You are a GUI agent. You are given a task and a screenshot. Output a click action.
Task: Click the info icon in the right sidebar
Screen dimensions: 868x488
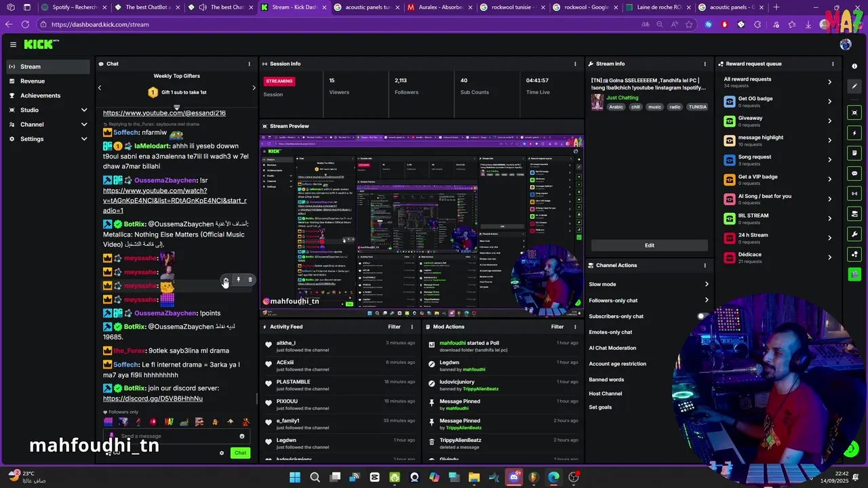pyautogui.click(x=854, y=66)
